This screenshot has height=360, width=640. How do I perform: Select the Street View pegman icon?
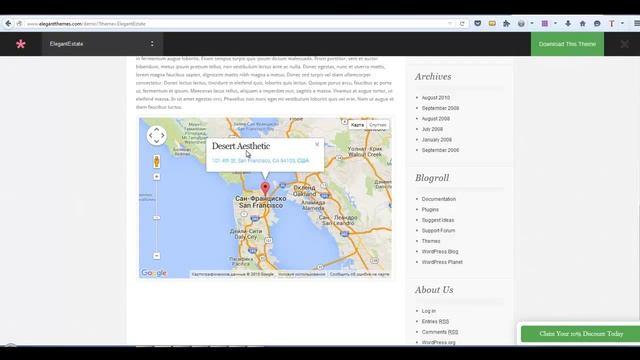(x=156, y=162)
